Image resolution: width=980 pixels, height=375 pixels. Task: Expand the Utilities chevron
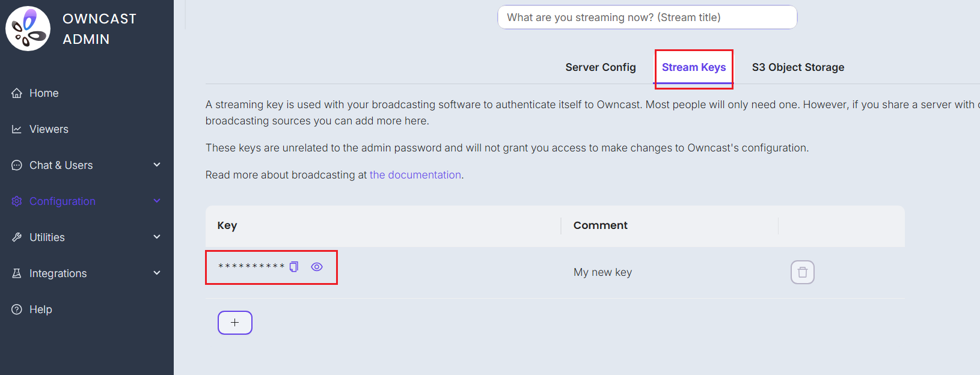coord(157,237)
